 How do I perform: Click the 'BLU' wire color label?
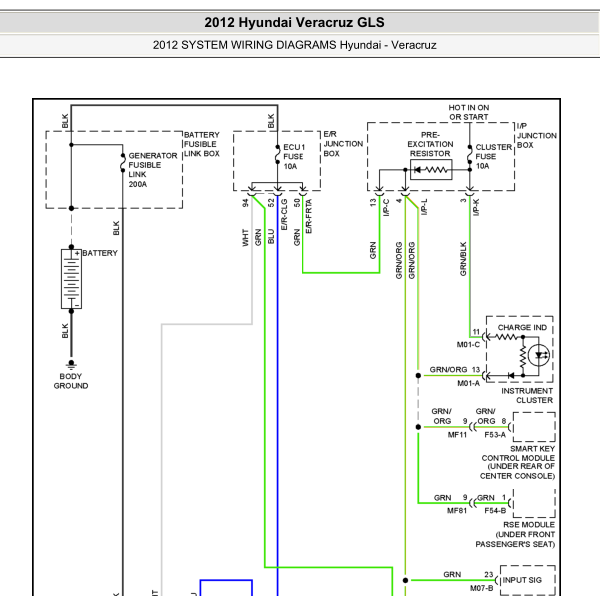(x=271, y=236)
